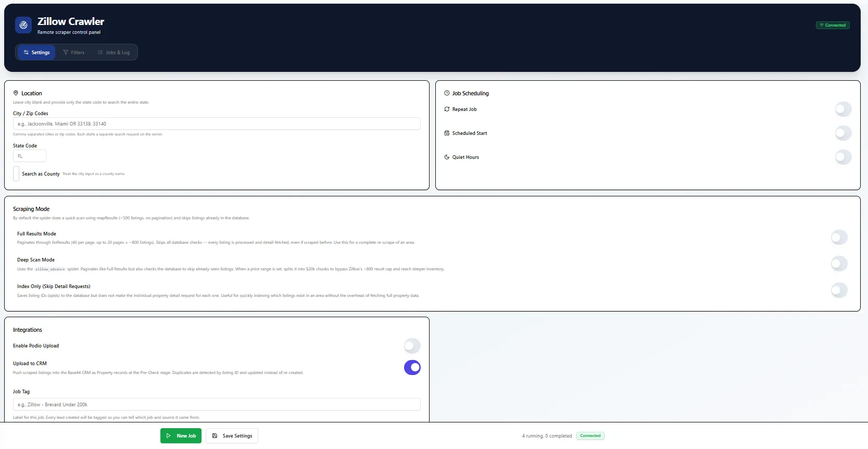Click the '4 running, 0 completed' status text
The height and width of the screenshot is (449, 868).
pos(547,436)
